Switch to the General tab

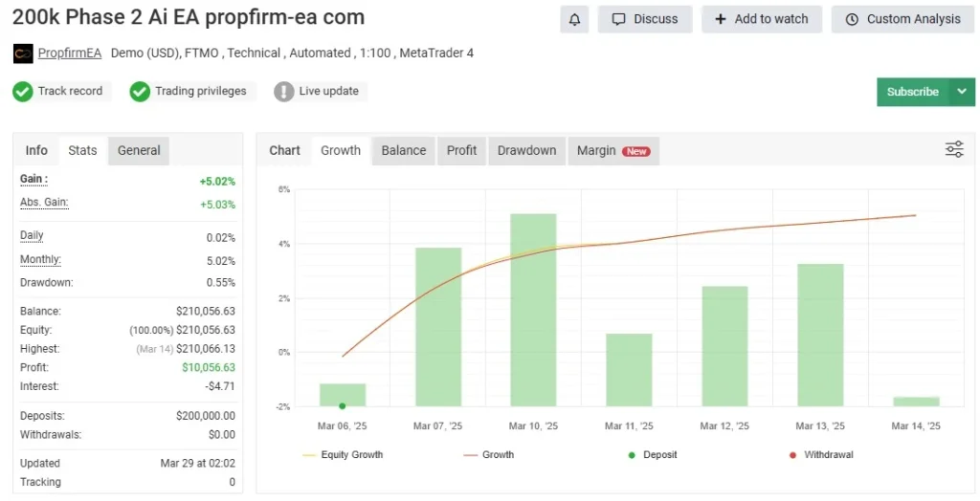[139, 150]
